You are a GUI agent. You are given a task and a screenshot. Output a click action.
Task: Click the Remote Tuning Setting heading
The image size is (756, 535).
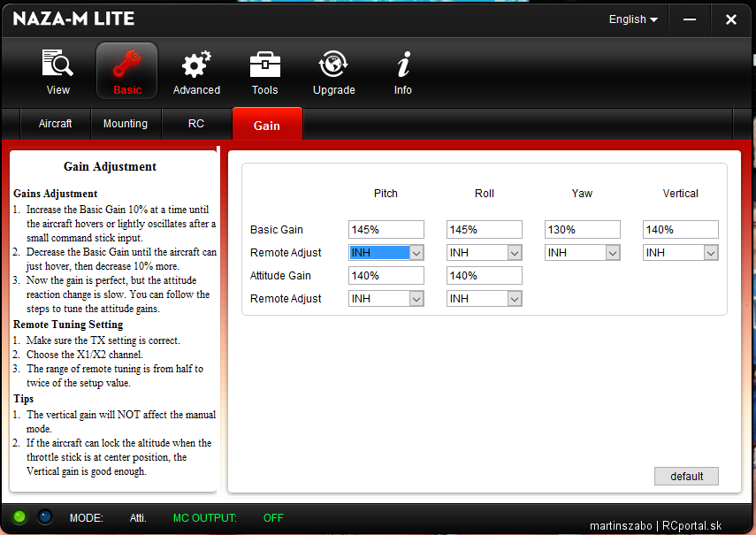(68, 325)
